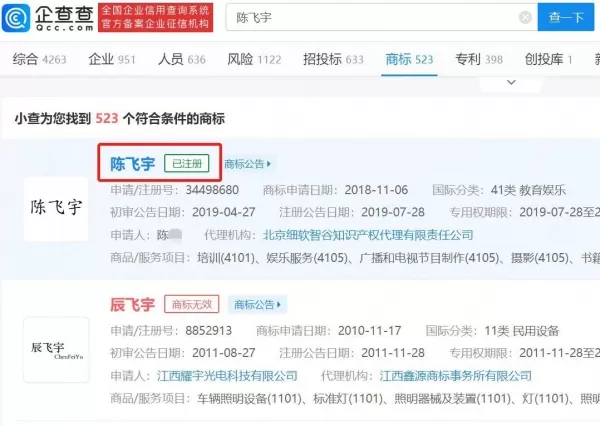Screen dimensions: 600x426
Task: Switch to the 综合 4263 tab
Action: click(x=39, y=59)
